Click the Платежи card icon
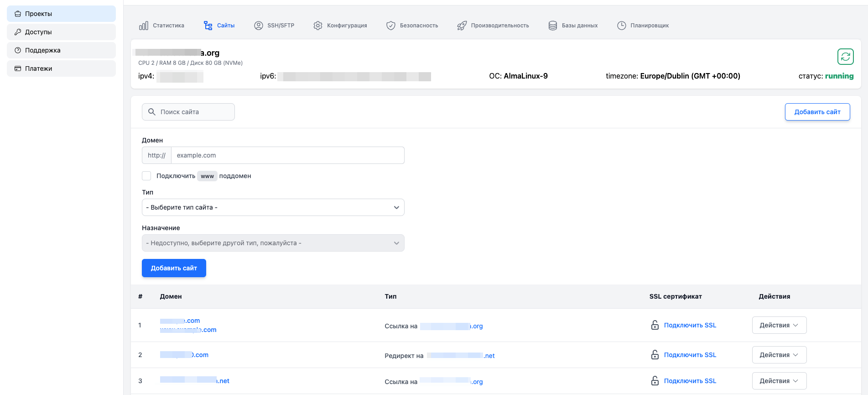The image size is (868, 395). point(18,68)
